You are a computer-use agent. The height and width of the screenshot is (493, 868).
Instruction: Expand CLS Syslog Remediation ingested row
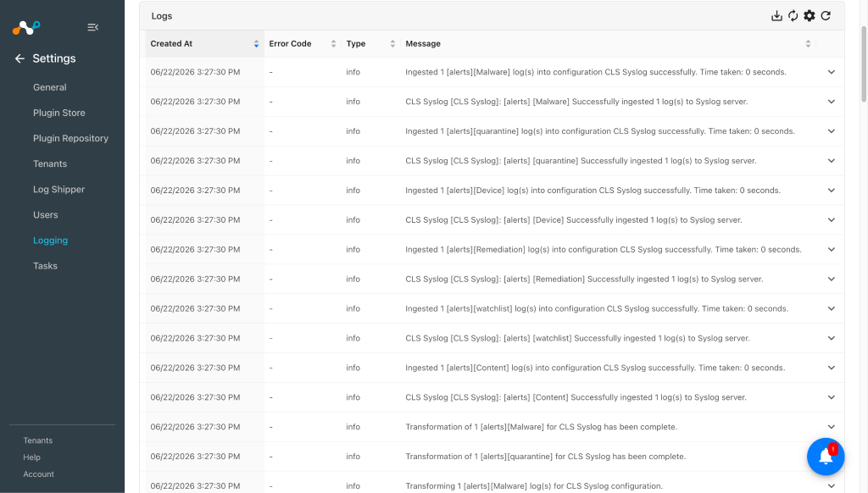[831, 280]
